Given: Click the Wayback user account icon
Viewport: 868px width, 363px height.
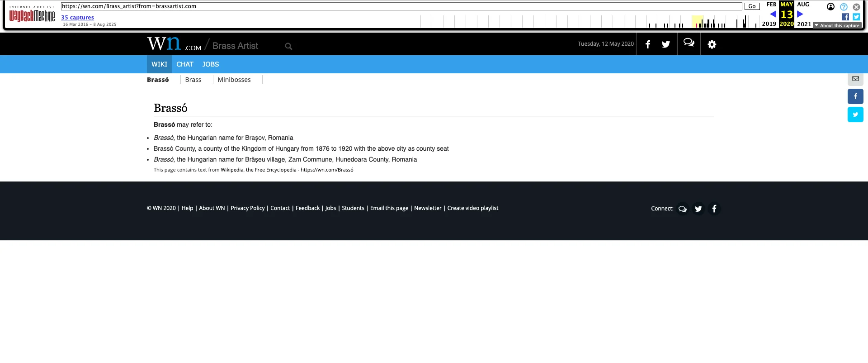Looking at the screenshot, I should [x=830, y=7].
